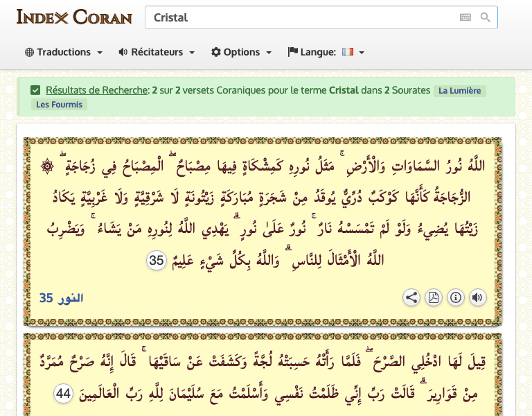Screen dimensions: 532x416
Task: Open the Récitateurs dropdown menu
Action: (x=157, y=52)
